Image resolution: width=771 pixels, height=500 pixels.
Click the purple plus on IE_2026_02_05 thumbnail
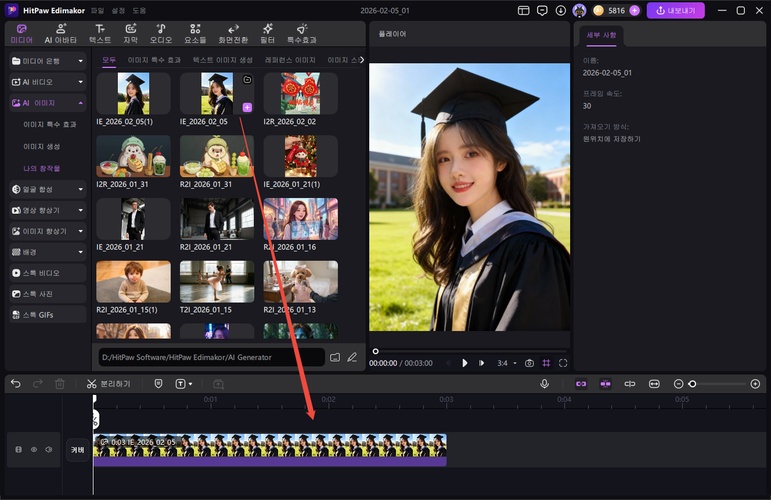click(247, 107)
